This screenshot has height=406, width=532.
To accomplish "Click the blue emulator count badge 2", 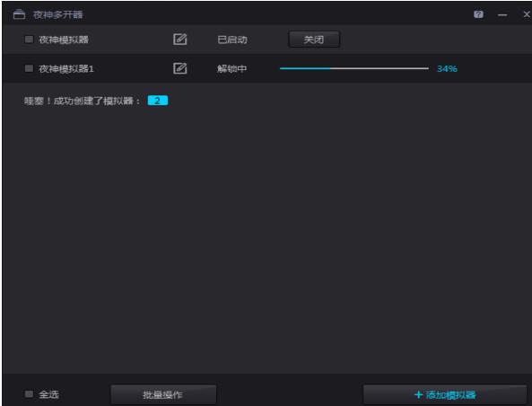I will [158, 101].
